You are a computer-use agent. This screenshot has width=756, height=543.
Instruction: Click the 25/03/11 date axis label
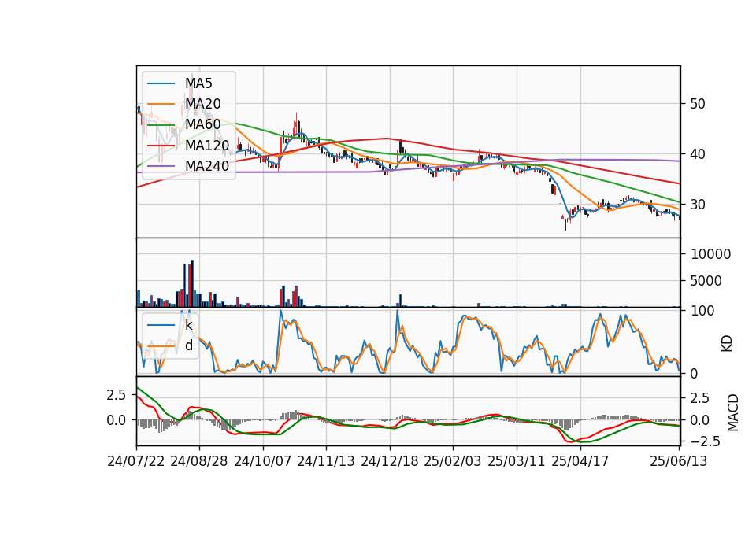[x=517, y=461]
